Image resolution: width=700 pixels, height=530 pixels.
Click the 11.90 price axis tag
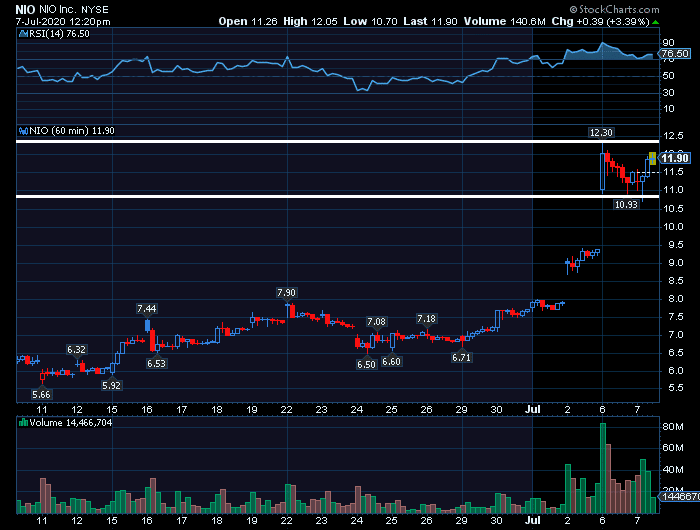[675, 158]
